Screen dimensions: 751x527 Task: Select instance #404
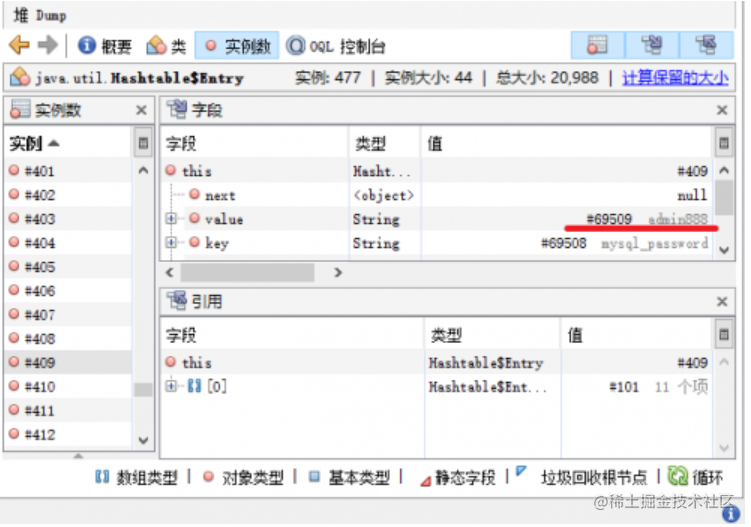[68, 242]
